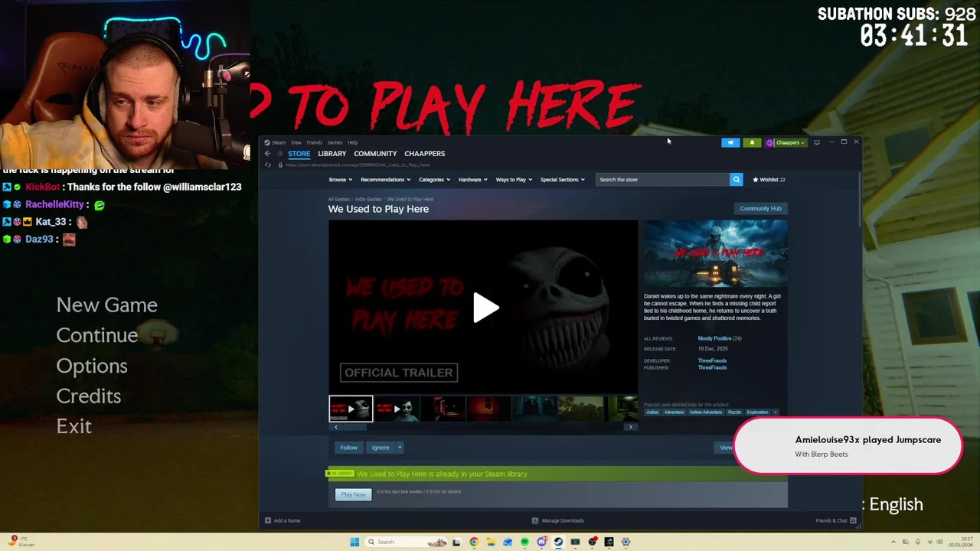980x551 pixels.
Task: Reload the Steam store page
Action: click(268, 165)
